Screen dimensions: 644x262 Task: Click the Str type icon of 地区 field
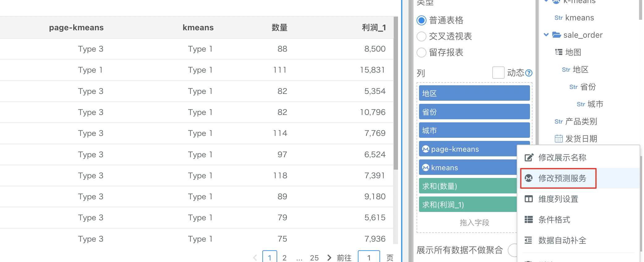[566, 70]
